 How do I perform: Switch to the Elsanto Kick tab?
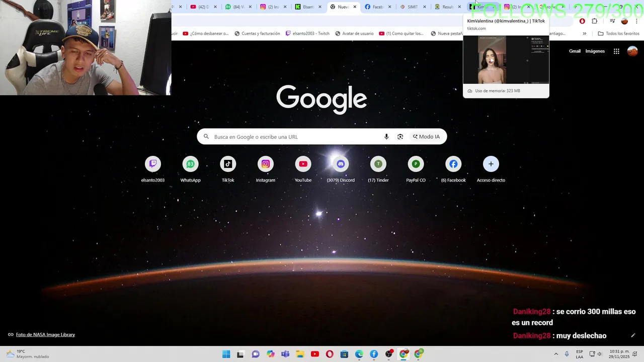[x=308, y=7]
